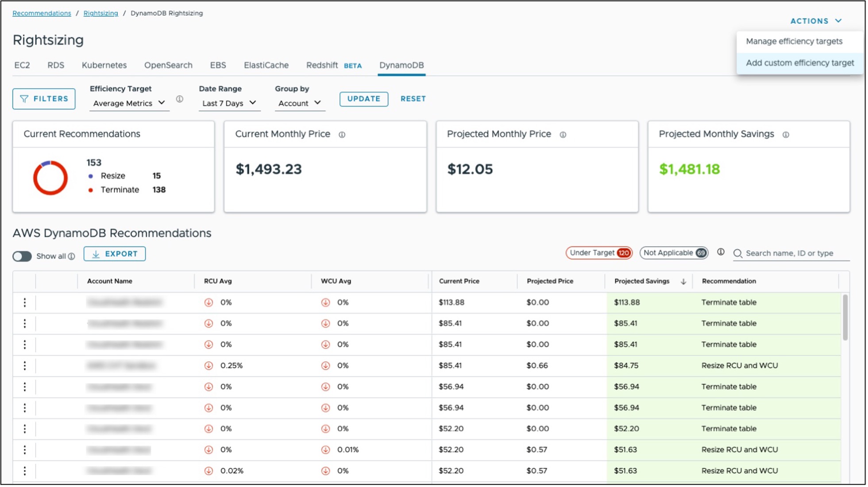Click the info icon beside Efficiency Target
Screen dimensions: 868x487
coord(179,99)
